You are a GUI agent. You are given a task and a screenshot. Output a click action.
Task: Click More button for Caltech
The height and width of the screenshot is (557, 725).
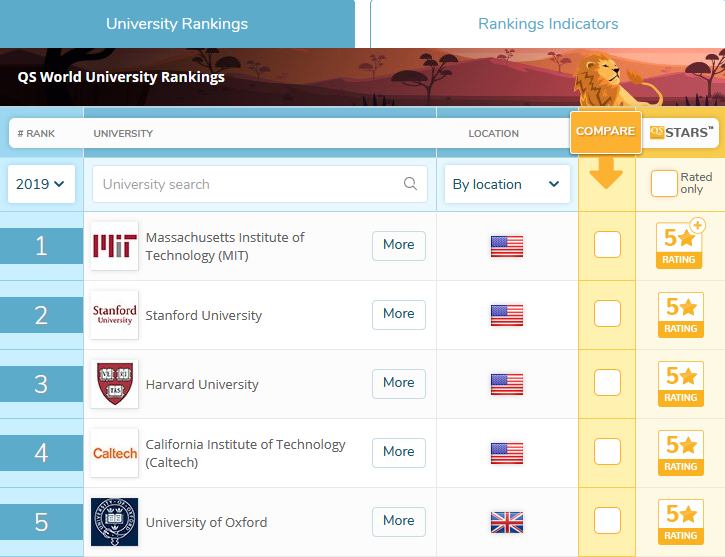399,453
